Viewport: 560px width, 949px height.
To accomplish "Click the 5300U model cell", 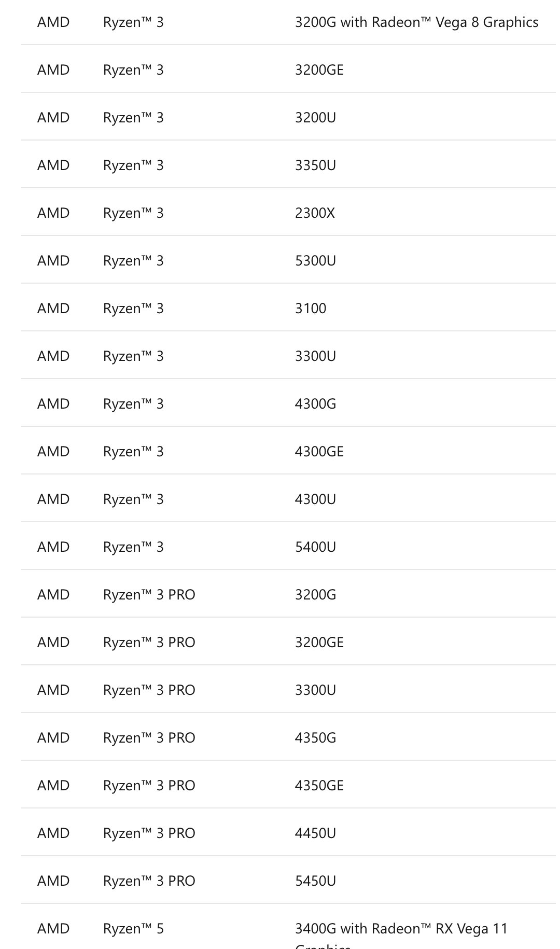I will (x=315, y=261).
